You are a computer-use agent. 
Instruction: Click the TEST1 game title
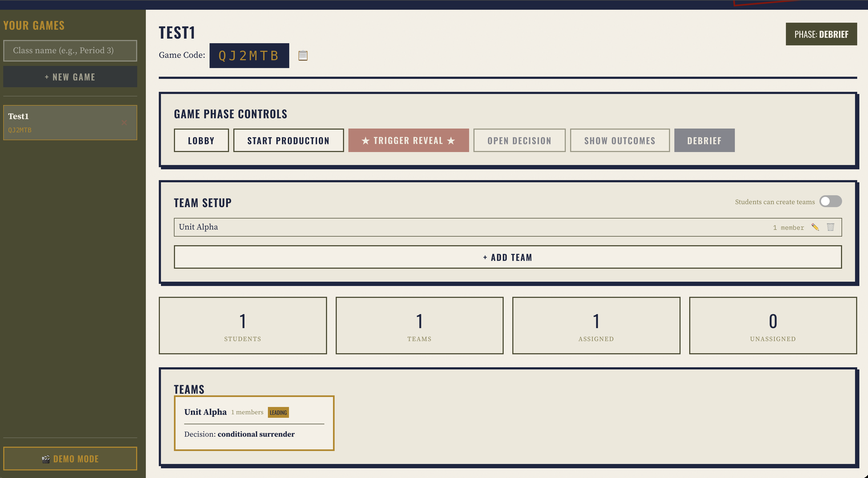coord(177,33)
